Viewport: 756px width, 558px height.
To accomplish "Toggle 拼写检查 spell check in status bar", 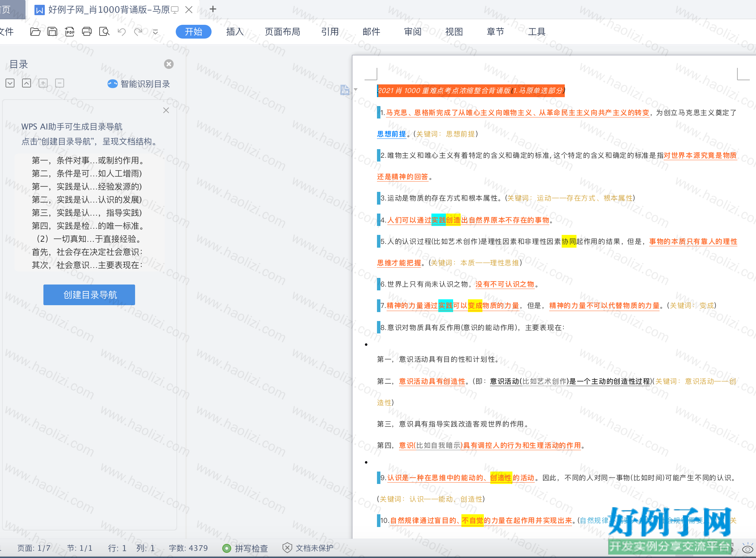I will coord(245,548).
